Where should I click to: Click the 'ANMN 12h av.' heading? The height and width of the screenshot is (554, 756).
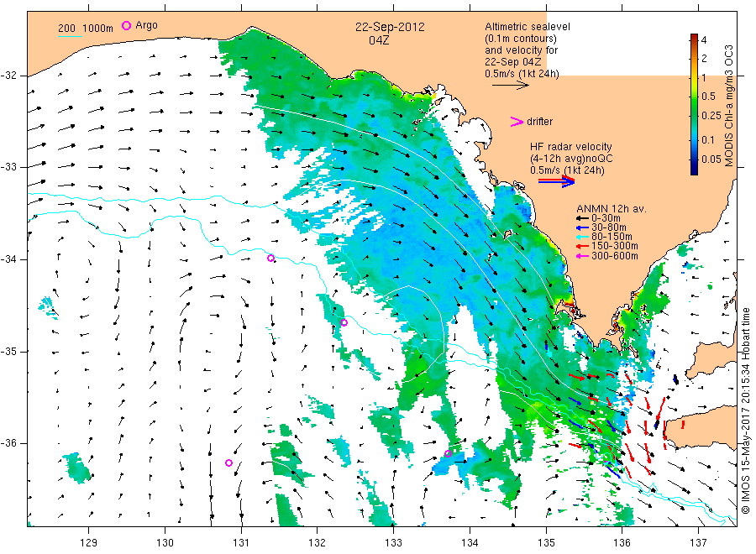(x=612, y=209)
